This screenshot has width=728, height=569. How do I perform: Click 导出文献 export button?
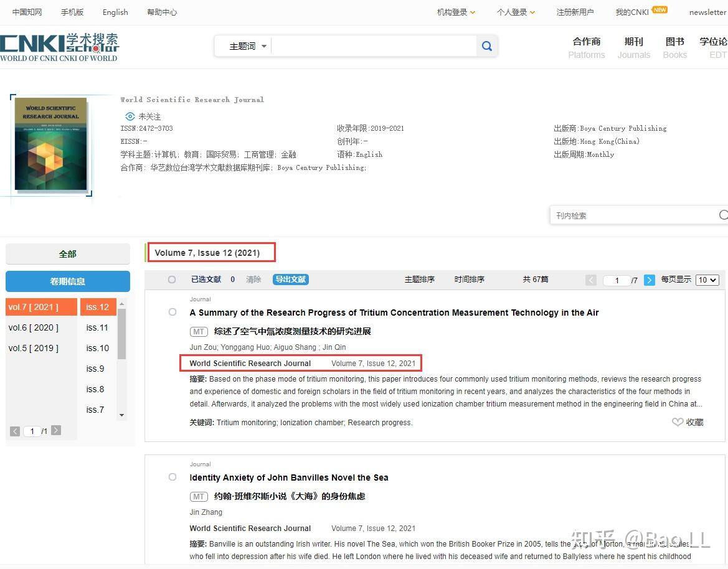[x=291, y=280]
